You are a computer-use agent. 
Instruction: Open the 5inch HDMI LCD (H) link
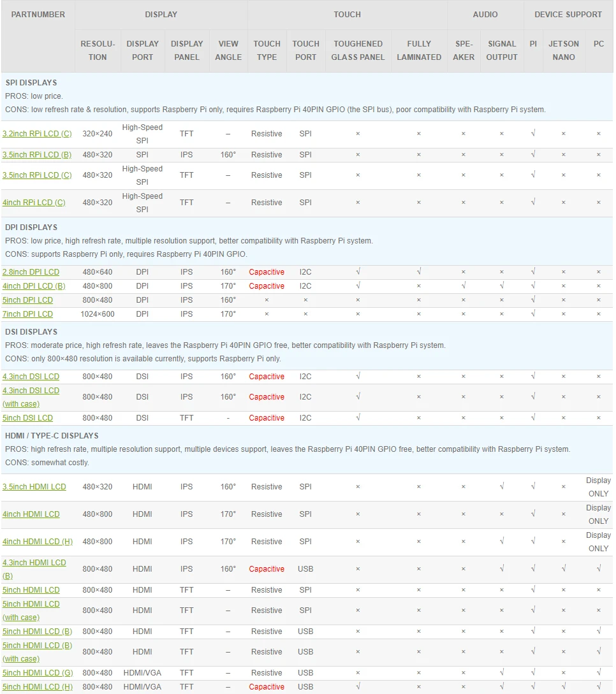tap(38, 687)
